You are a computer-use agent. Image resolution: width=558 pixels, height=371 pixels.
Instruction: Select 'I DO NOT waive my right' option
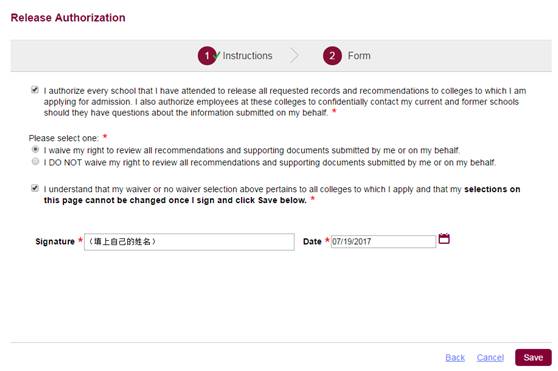pyautogui.click(x=35, y=161)
